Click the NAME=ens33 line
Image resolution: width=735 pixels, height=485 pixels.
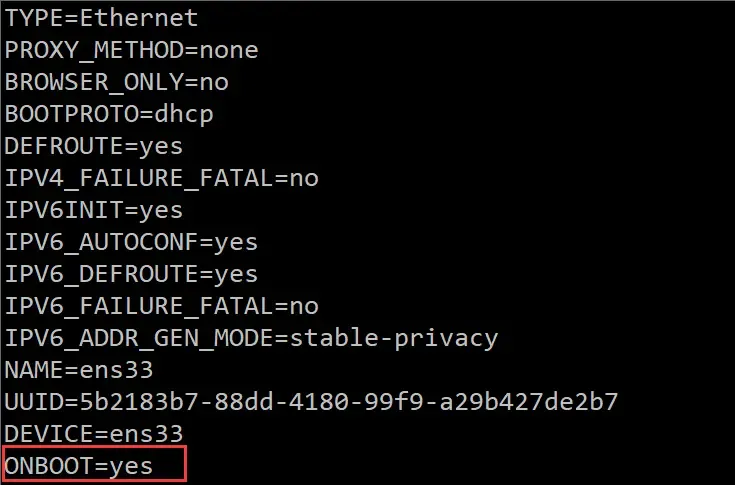[94, 370]
